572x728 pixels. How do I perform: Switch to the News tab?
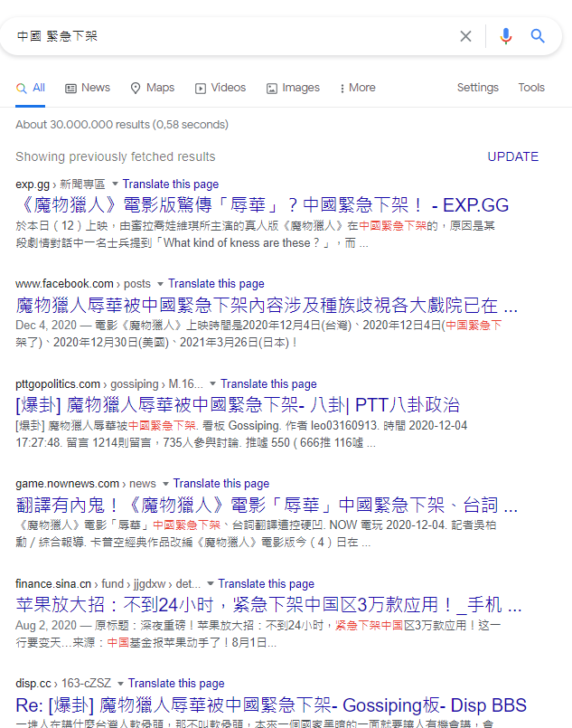(x=88, y=88)
